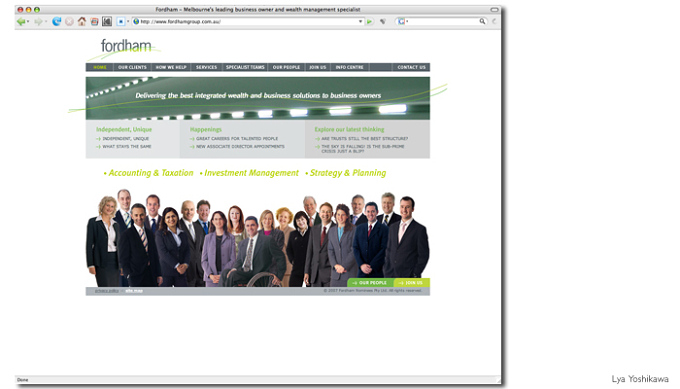680x389 pixels.
Task: Click the group staff photo
Action: click(258, 238)
